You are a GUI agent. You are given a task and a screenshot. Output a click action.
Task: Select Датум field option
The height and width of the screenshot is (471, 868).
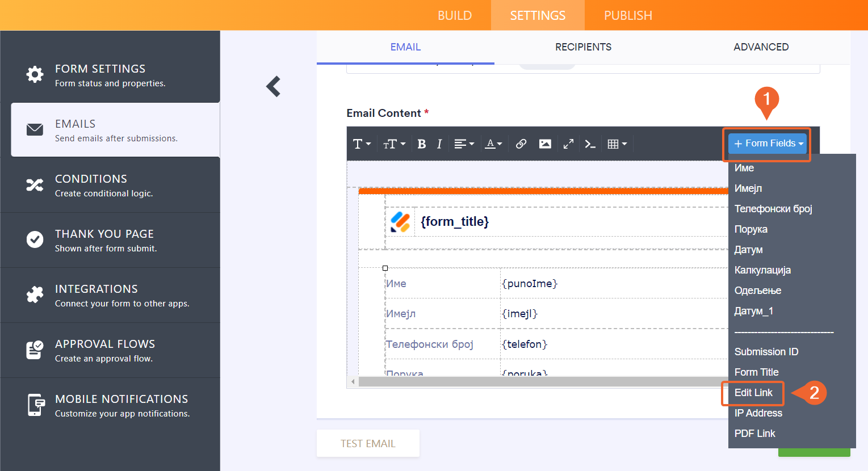click(792, 250)
